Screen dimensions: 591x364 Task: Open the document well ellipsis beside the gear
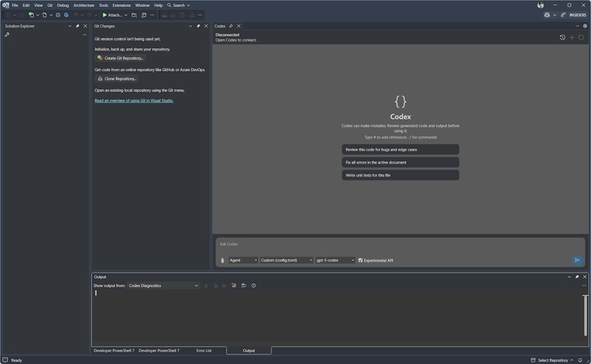(577, 26)
